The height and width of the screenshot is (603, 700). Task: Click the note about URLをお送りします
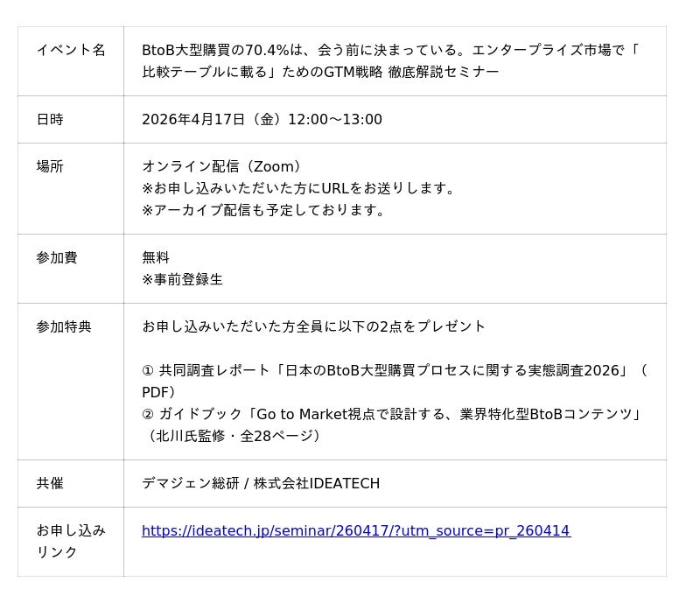299,188
